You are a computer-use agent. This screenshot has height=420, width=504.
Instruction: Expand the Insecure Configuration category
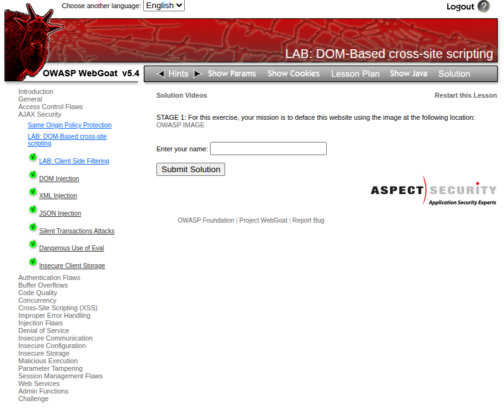[52, 346]
